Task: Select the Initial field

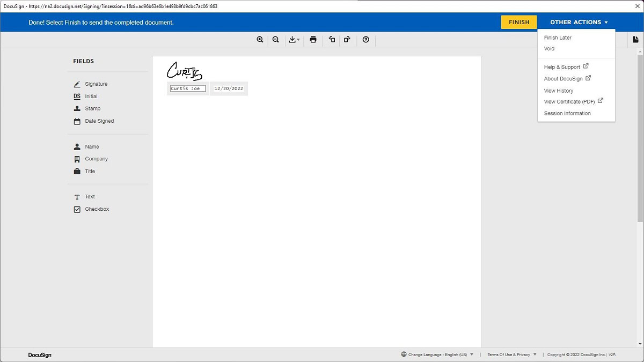Action: (85, 97)
